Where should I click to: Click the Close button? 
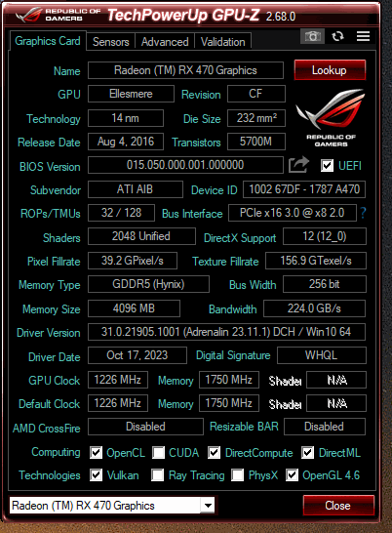[338, 505]
